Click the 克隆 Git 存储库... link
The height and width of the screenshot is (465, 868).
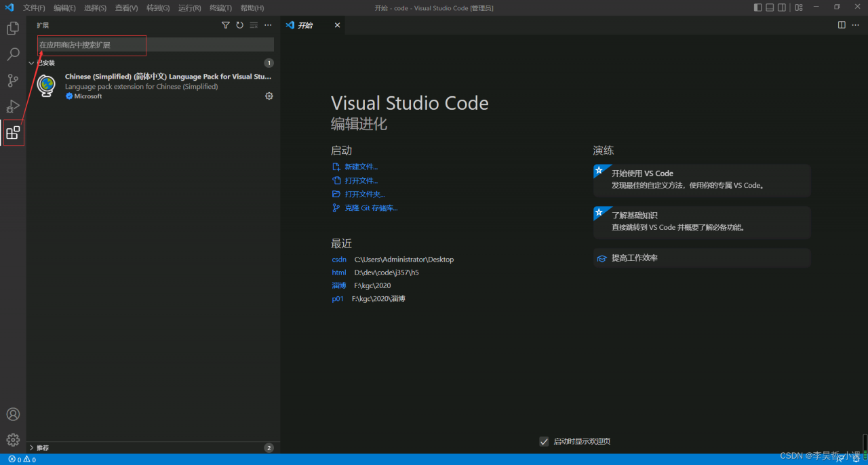click(371, 208)
